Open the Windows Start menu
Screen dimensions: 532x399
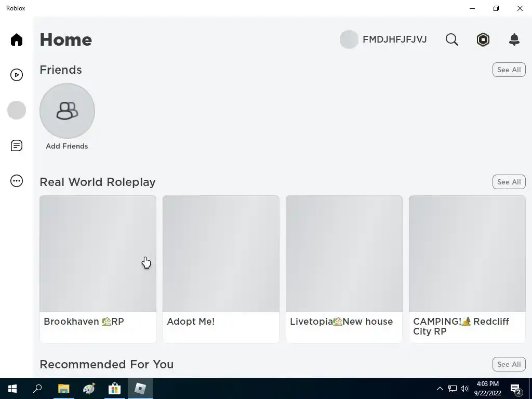tap(12, 389)
